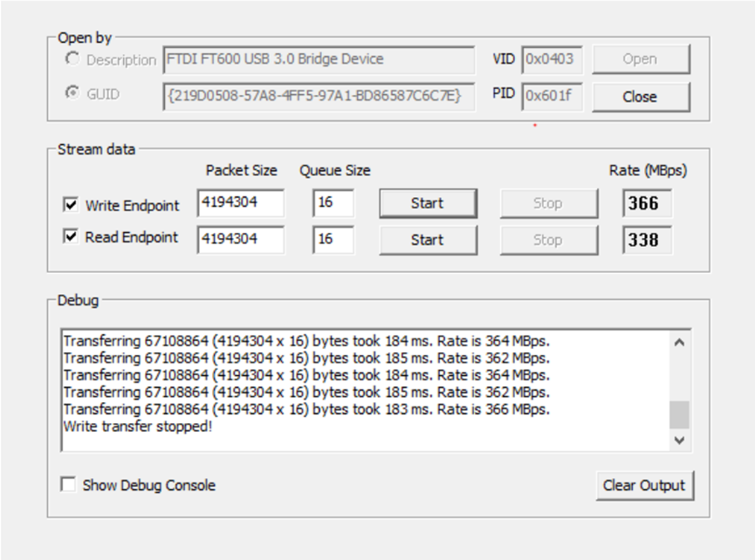
Task: Click the PID field showing 0x601f
Action: click(552, 96)
